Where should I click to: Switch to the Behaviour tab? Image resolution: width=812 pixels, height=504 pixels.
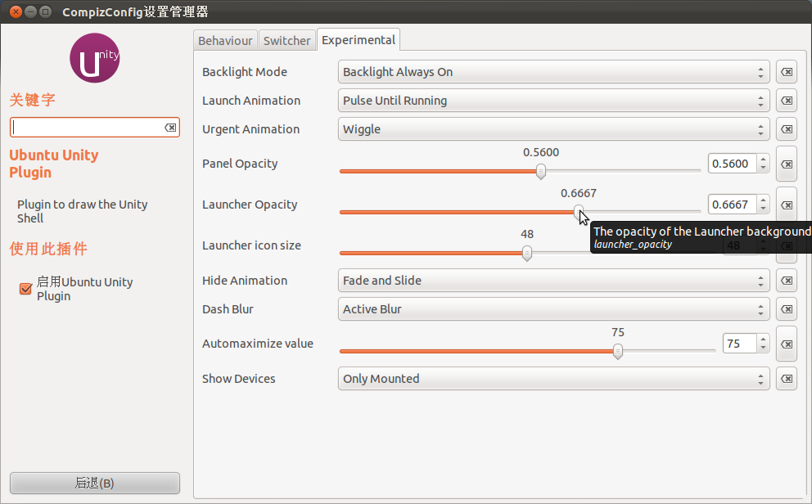pos(225,41)
